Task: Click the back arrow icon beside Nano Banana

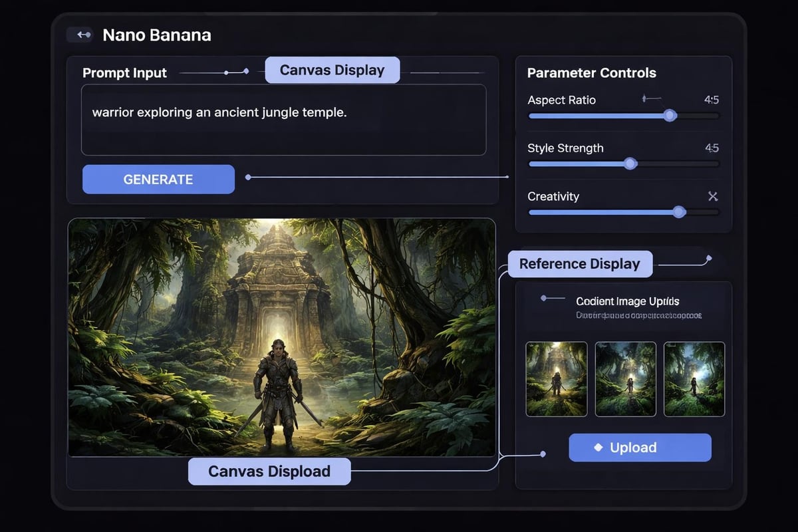Action: [x=81, y=34]
